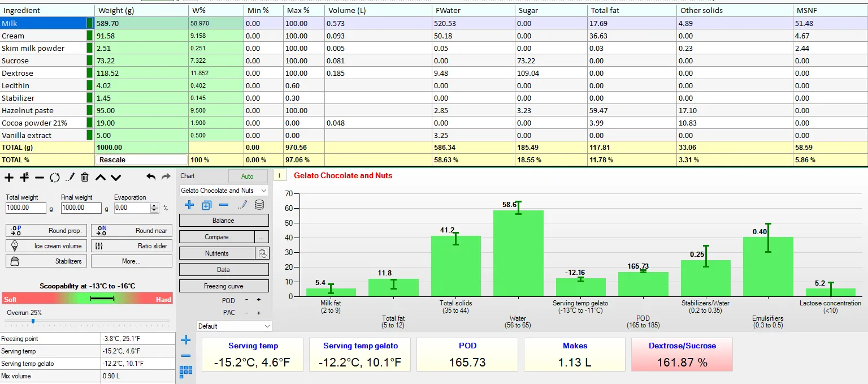Undo the last change
This screenshot has width=868, height=384.
coord(151,177)
